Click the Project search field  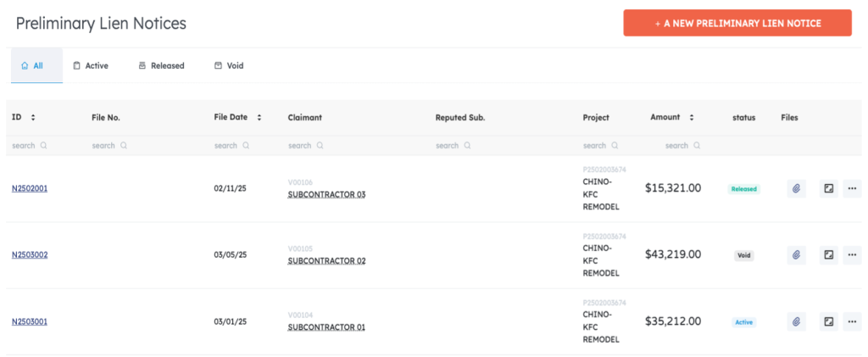pyautogui.click(x=600, y=146)
